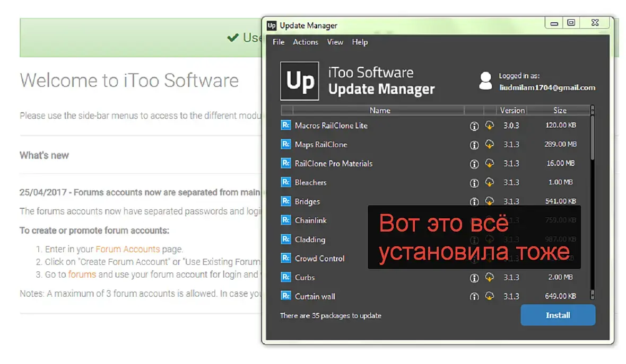
Task: Click the Rc icon beside Macros RailClone Lite
Action: [x=286, y=125]
